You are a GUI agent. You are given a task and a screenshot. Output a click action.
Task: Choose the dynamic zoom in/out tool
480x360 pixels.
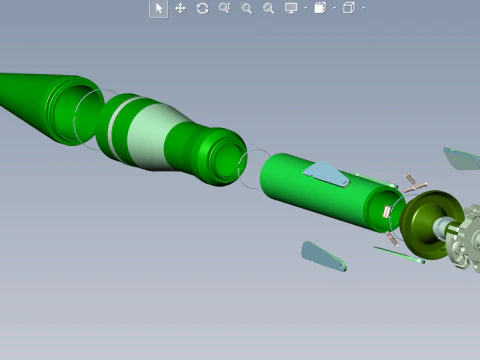[224, 8]
